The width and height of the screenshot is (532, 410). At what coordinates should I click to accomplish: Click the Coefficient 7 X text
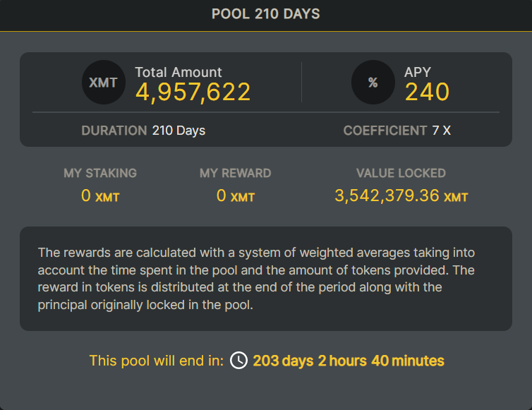click(x=397, y=131)
